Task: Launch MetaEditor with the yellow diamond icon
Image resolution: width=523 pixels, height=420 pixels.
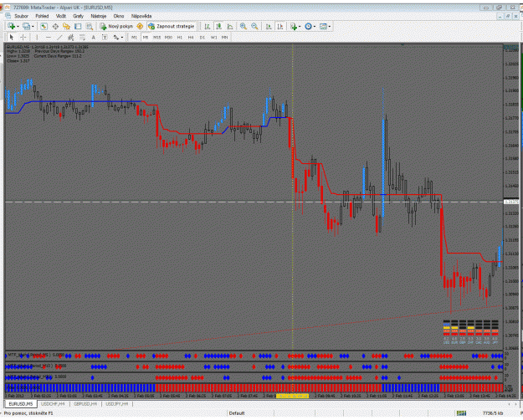Action: pos(140,26)
